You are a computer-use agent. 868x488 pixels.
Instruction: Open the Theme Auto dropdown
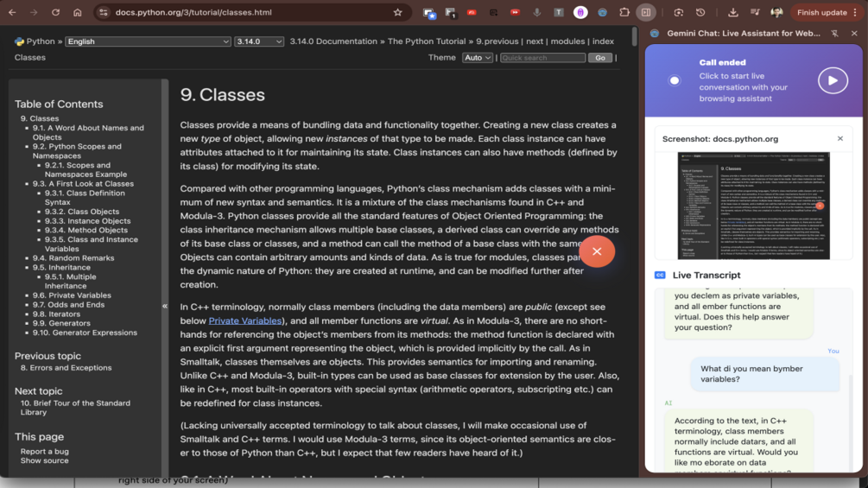coord(477,58)
